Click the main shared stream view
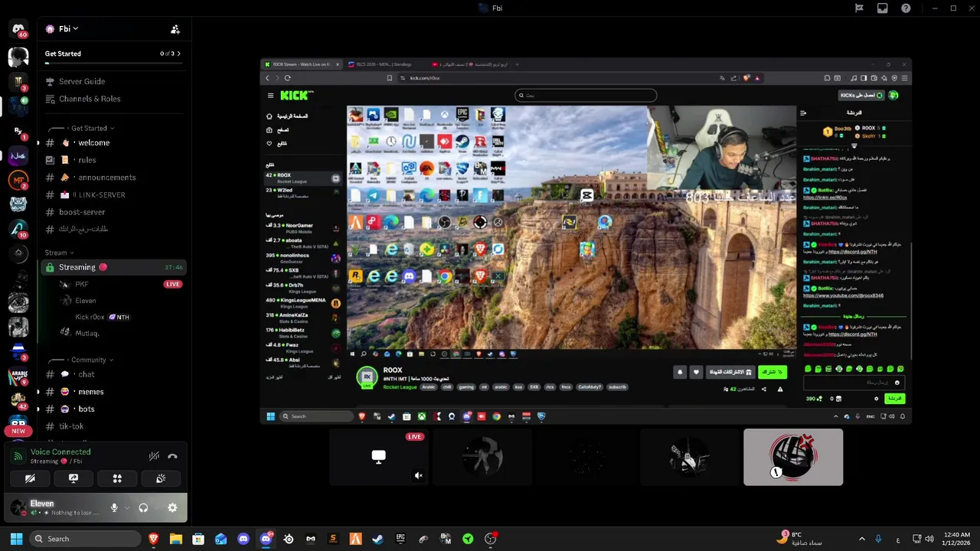The height and width of the screenshot is (551, 980). point(586,241)
